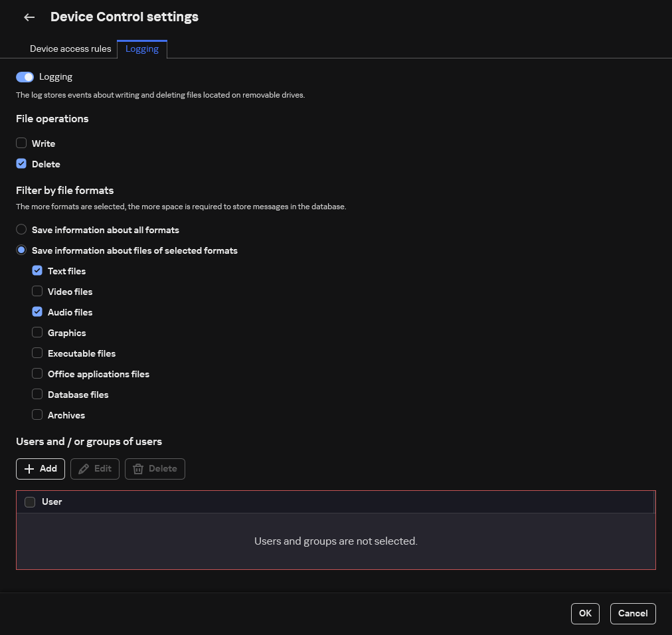Check the Archives checkbox
The height and width of the screenshot is (635, 672).
coord(37,415)
